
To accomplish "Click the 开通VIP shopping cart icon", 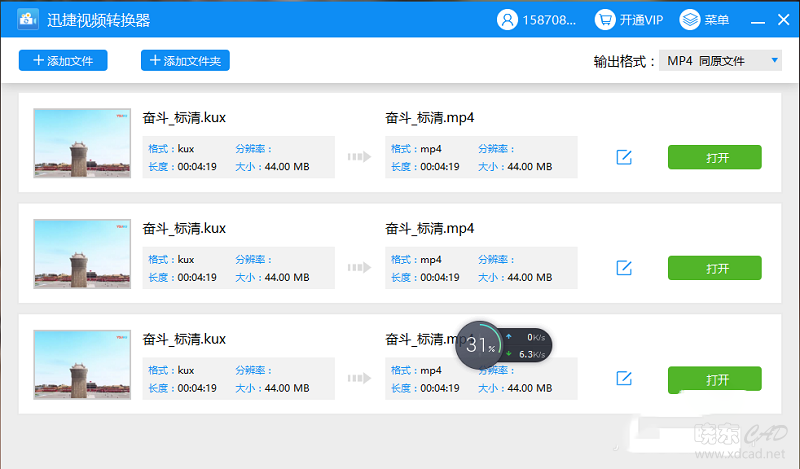I will [x=605, y=20].
